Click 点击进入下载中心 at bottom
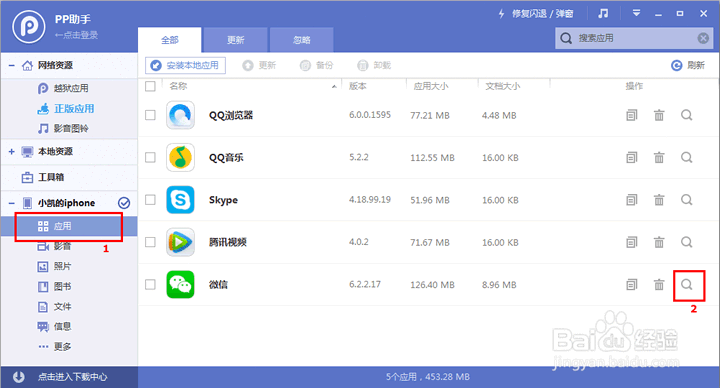This screenshot has height=388, width=720. pyautogui.click(x=73, y=377)
